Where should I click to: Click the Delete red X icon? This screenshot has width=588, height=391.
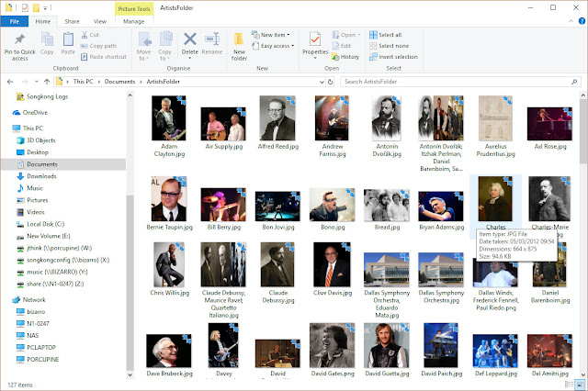click(190, 39)
